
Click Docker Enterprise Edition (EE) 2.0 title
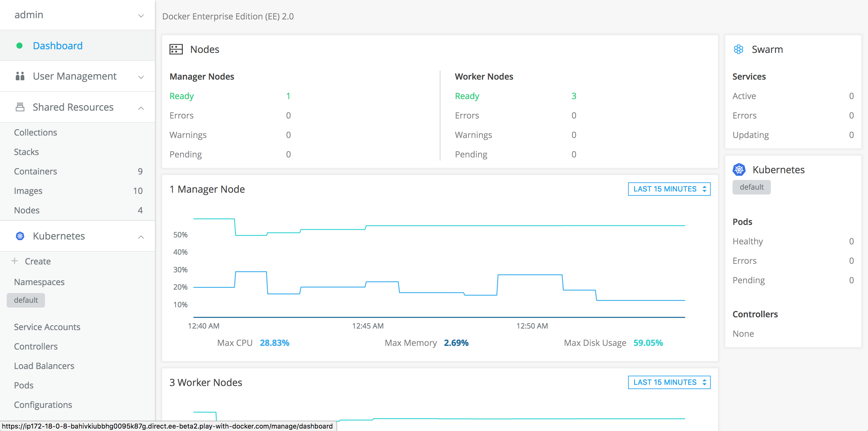[228, 16]
